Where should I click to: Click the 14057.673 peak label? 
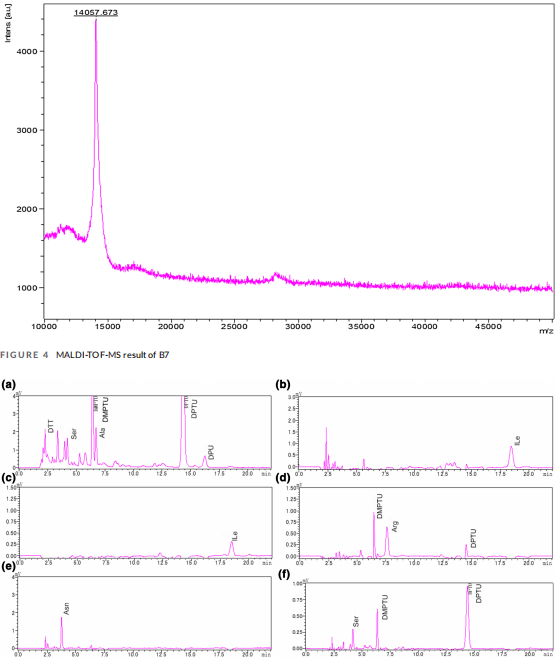pos(96,12)
